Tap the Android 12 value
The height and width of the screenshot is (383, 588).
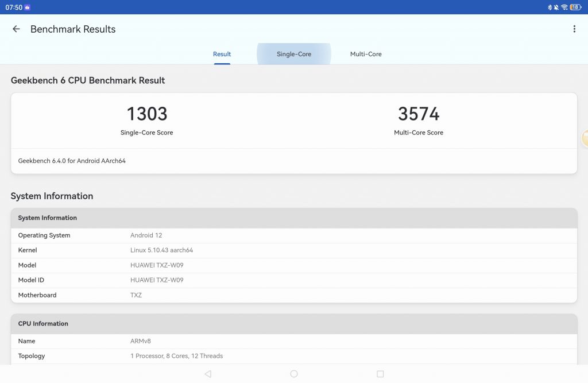(x=146, y=235)
